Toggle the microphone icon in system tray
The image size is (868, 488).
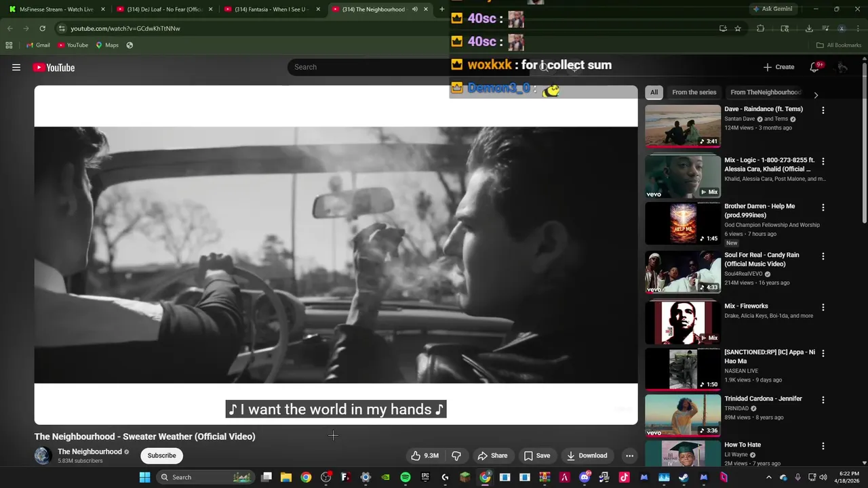(x=797, y=477)
